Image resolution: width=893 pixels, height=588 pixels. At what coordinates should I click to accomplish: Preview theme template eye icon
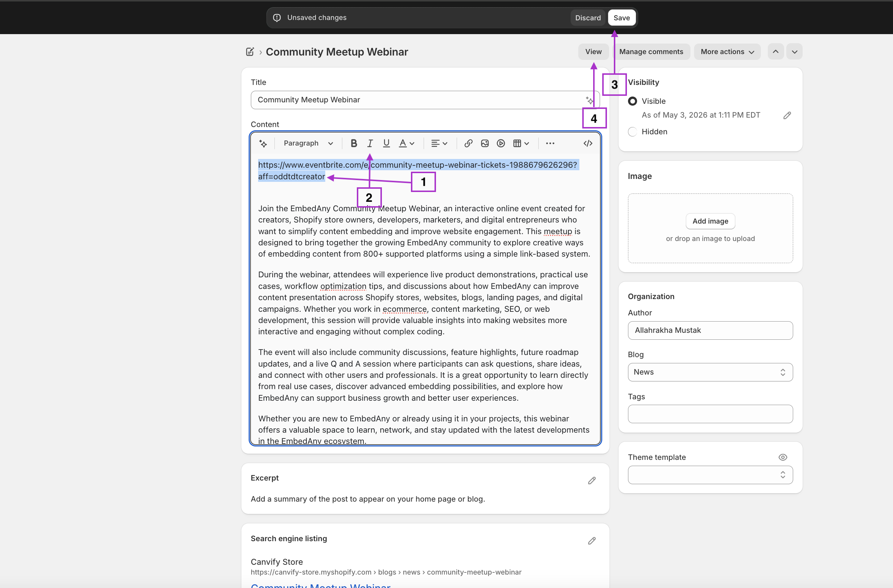783,457
